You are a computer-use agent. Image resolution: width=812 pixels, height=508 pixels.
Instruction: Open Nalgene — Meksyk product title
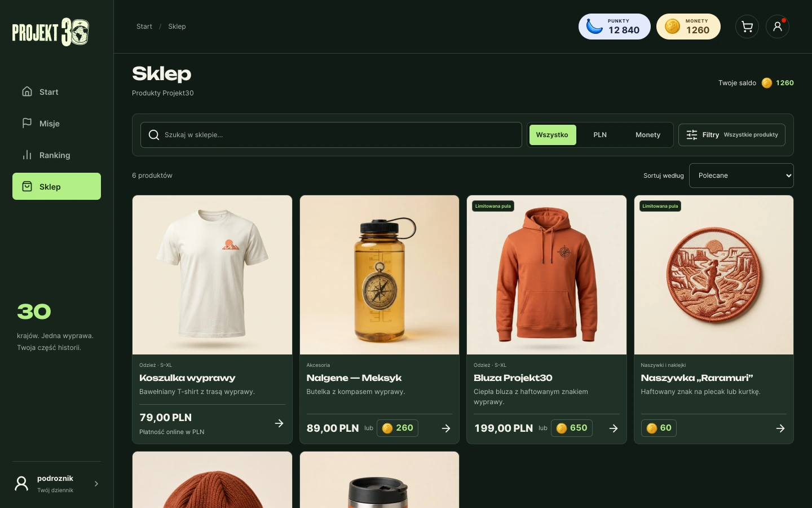pos(354,378)
